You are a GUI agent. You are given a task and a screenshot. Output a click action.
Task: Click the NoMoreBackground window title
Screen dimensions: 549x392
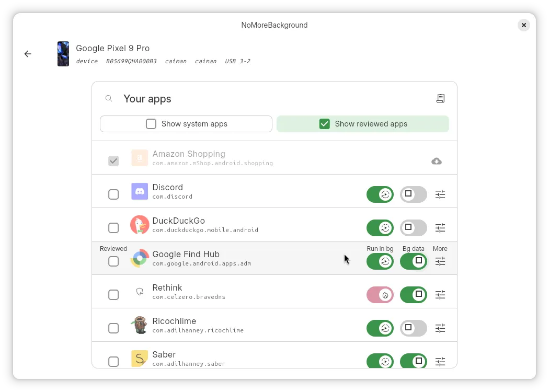click(x=274, y=25)
